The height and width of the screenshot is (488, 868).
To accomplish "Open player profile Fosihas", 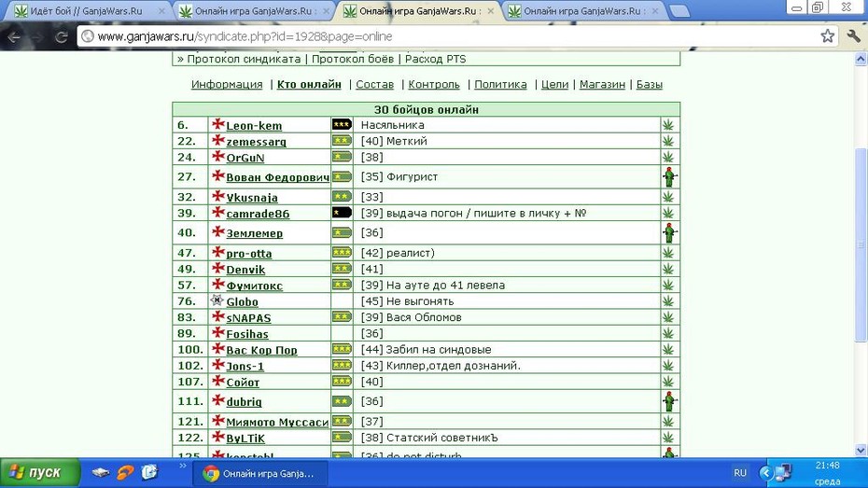I will click(x=247, y=334).
